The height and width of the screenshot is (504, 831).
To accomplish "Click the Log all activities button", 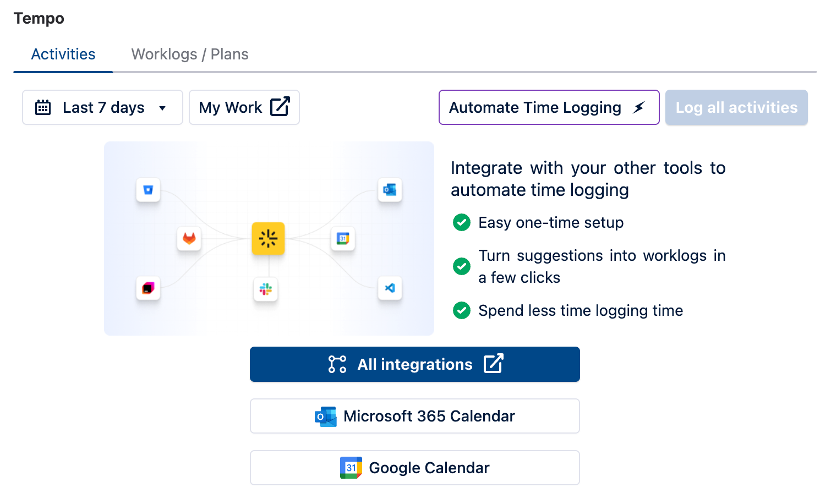I will click(736, 107).
